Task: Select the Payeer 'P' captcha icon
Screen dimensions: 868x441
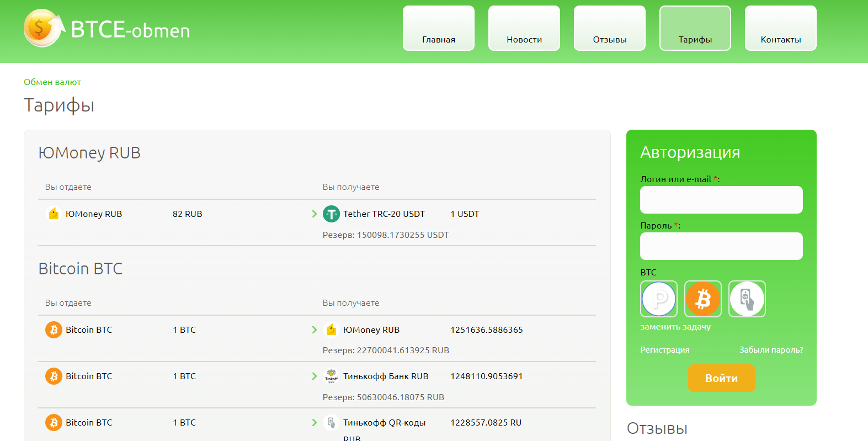Action: tap(659, 299)
